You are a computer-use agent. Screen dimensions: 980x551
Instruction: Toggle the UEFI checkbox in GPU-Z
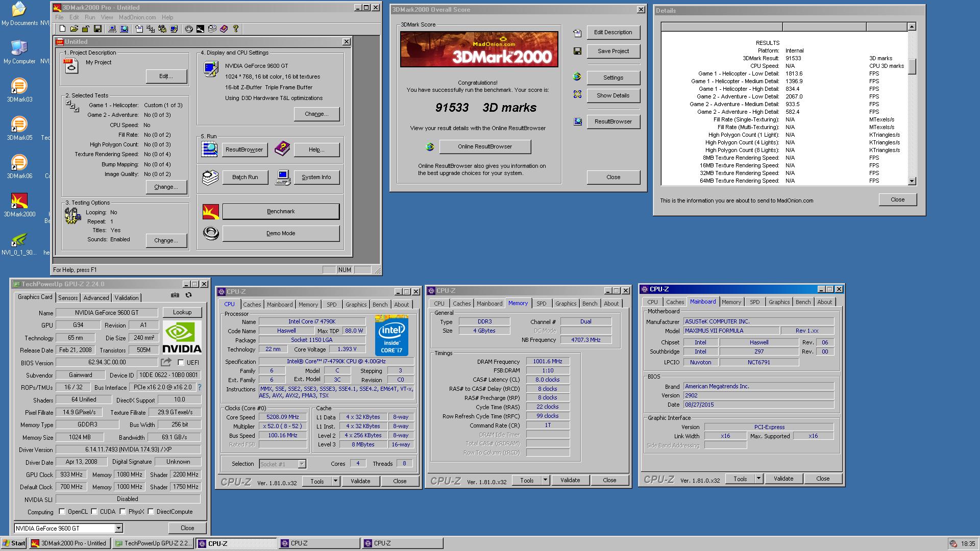point(181,363)
